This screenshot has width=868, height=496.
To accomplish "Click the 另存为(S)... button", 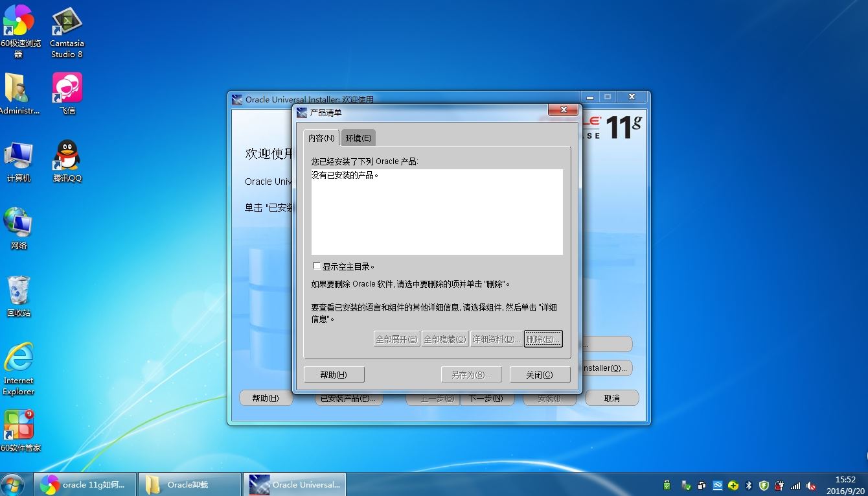I will (471, 375).
